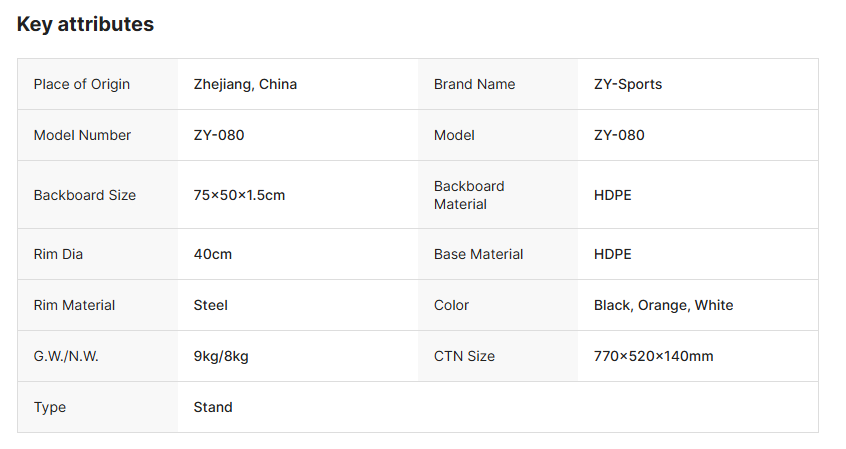Image resolution: width=846 pixels, height=449 pixels.
Task: Click the Key attributes heading
Action: coord(85,24)
